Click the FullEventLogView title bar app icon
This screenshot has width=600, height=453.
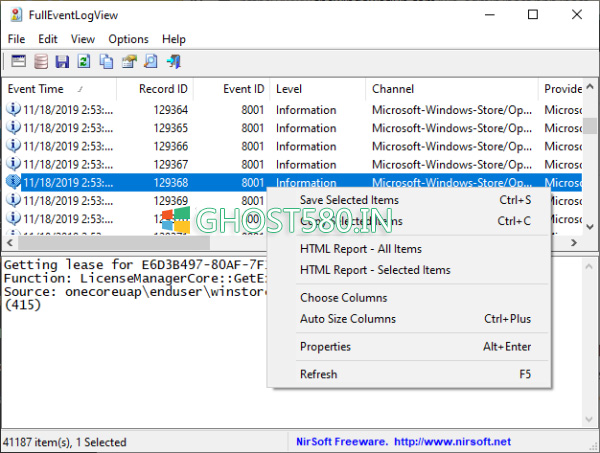point(16,15)
